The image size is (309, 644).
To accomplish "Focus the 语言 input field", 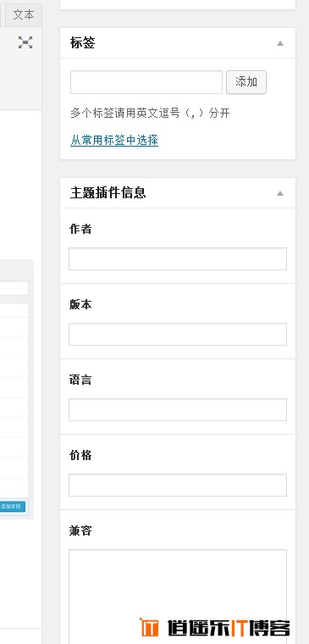I will pyautogui.click(x=178, y=409).
